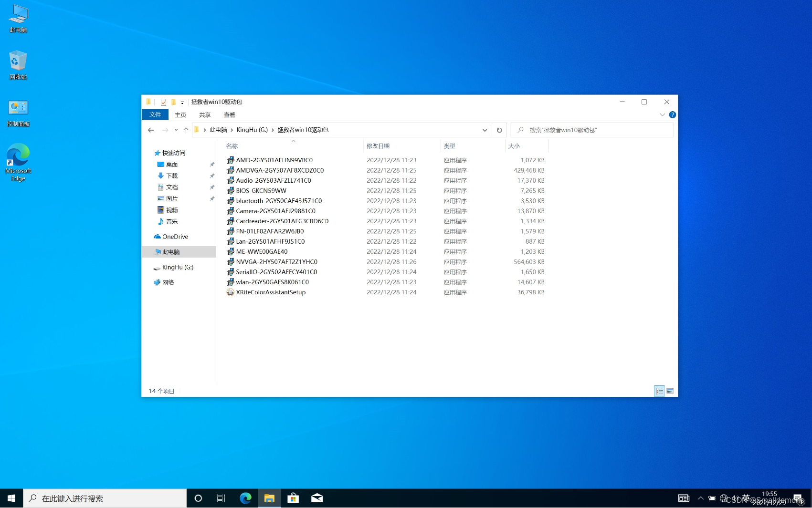Switch to details view in the status bar
Image resolution: width=812 pixels, height=508 pixels.
click(x=659, y=391)
